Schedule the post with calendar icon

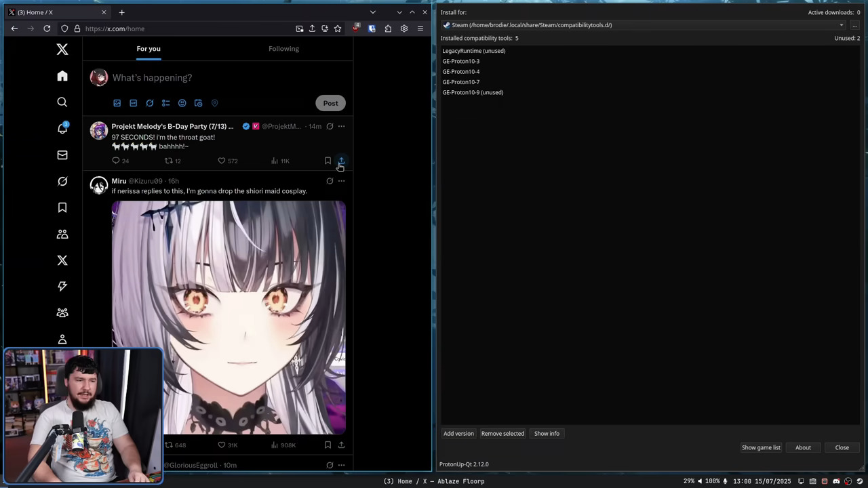pyautogui.click(x=198, y=103)
